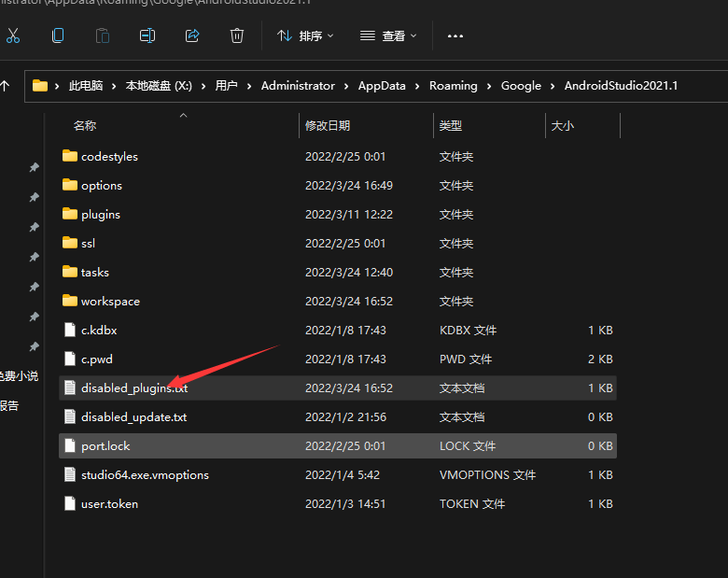Image resolution: width=728 pixels, height=578 pixels.
Task: Select studio64.exe.vmoptions file
Action: [338, 475]
